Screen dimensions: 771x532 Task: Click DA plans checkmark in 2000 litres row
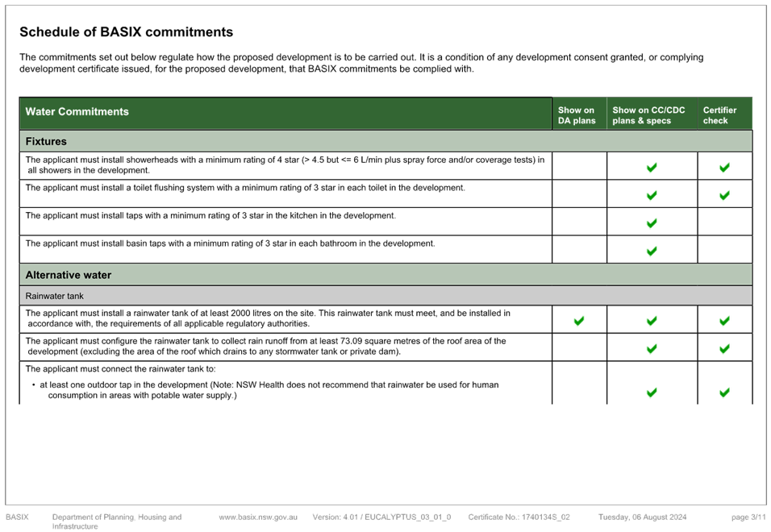click(579, 322)
